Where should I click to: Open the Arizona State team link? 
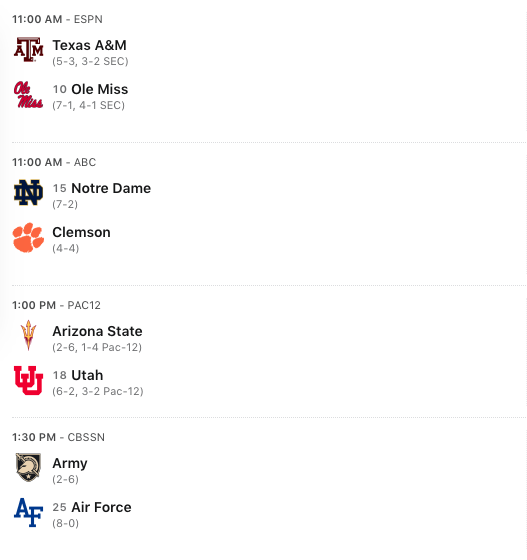[x=97, y=331]
